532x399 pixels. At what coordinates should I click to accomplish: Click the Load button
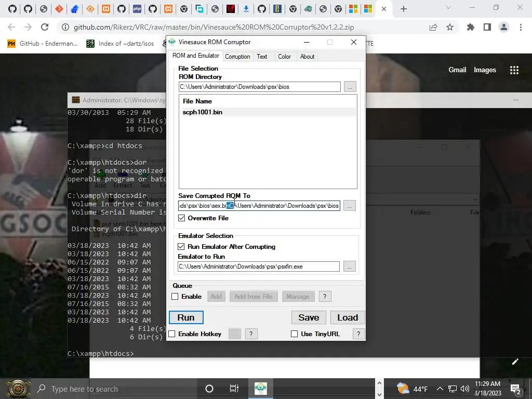click(x=348, y=317)
